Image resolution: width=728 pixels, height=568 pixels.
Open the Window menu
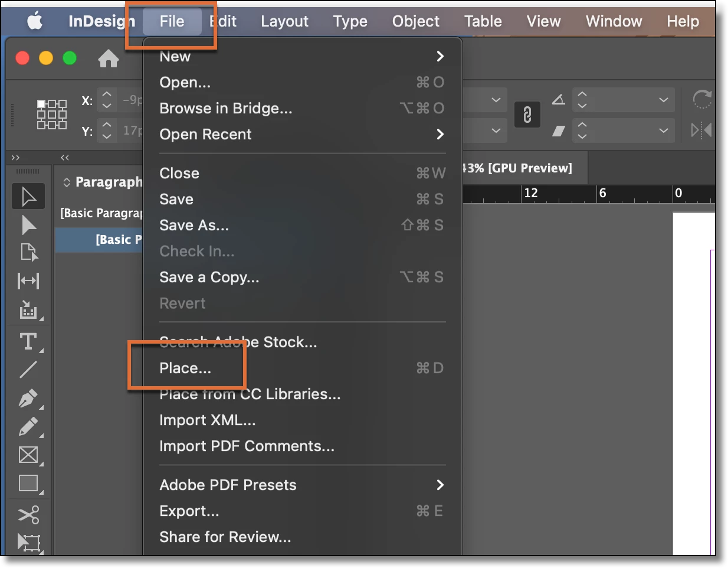tap(614, 21)
